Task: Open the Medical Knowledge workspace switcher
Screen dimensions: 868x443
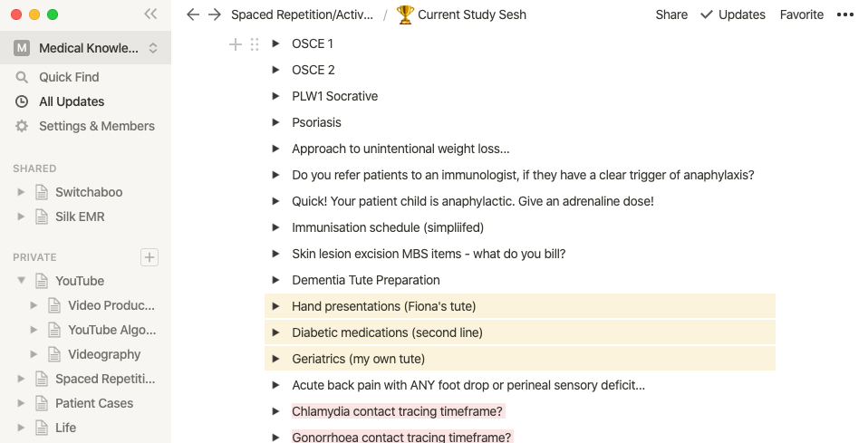Action: coord(86,48)
